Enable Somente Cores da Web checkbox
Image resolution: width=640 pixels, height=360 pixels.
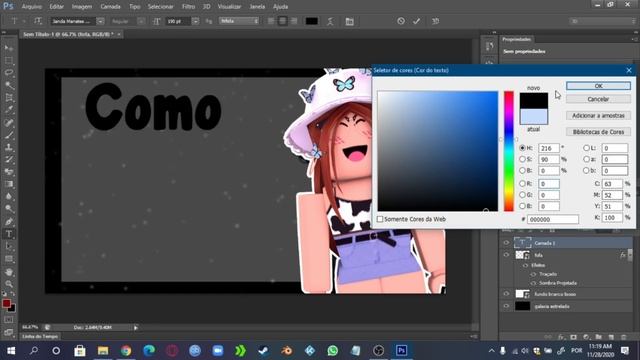(380, 219)
